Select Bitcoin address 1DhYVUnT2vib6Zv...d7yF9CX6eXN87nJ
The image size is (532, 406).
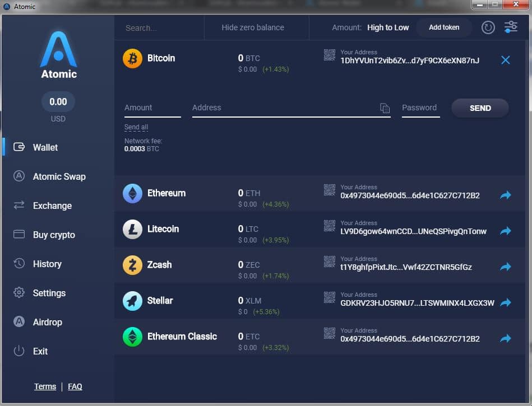tap(410, 60)
